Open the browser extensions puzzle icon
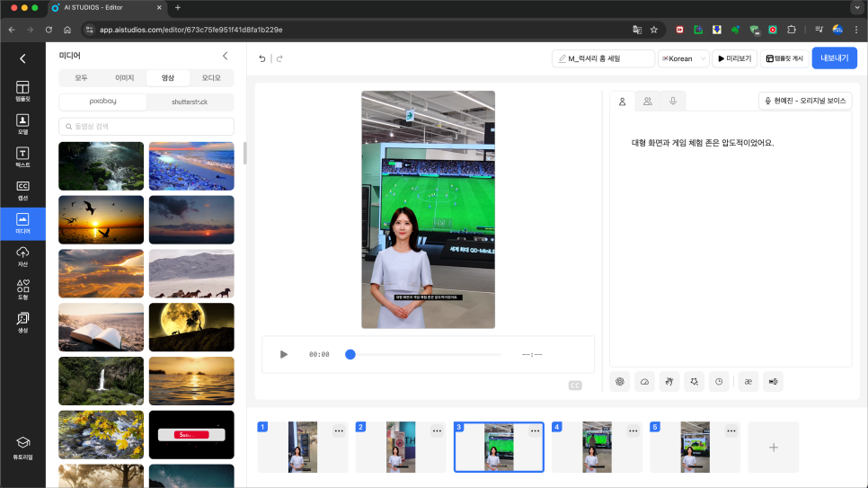 (x=792, y=30)
